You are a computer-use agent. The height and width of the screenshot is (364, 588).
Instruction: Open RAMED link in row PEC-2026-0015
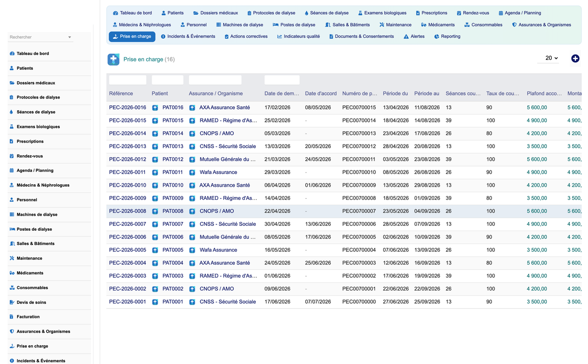click(x=228, y=121)
